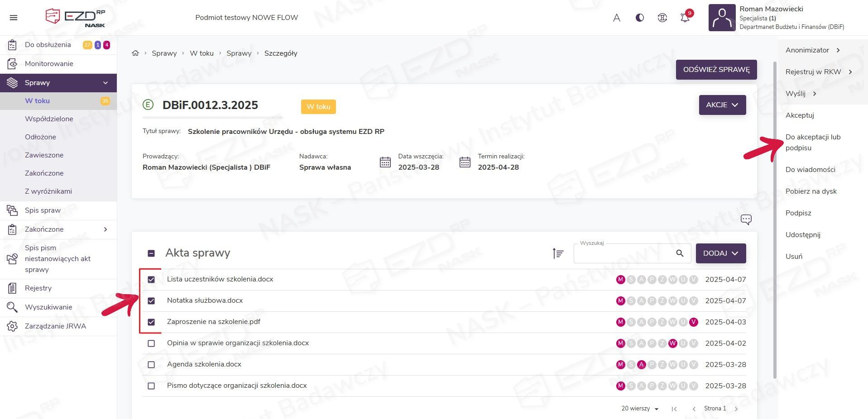Click the home breadcrumb icon
The image size is (868, 419).
(135, 53)
